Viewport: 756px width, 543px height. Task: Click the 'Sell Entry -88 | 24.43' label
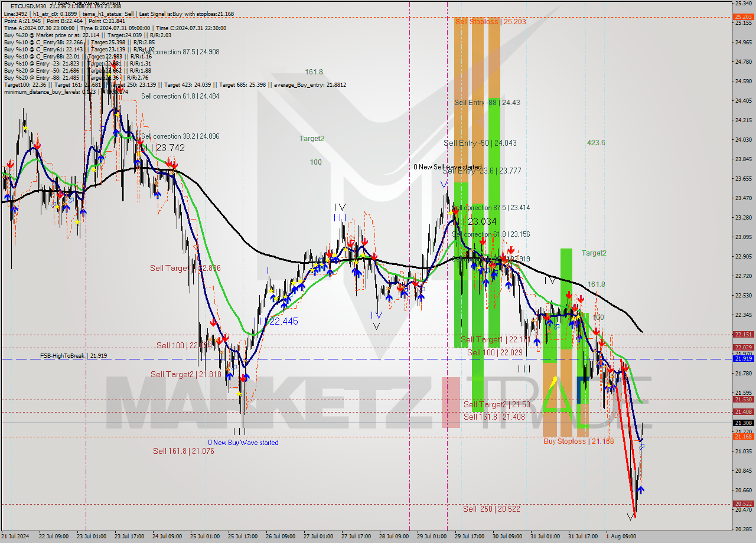487,103
